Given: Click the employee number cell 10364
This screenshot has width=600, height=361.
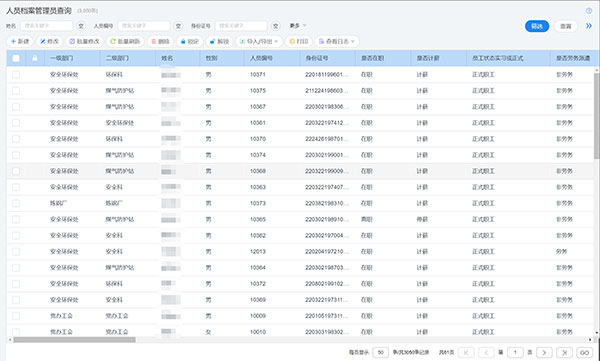Looking at the screenshot, I should pyautogui.click(x=258, y=268).
